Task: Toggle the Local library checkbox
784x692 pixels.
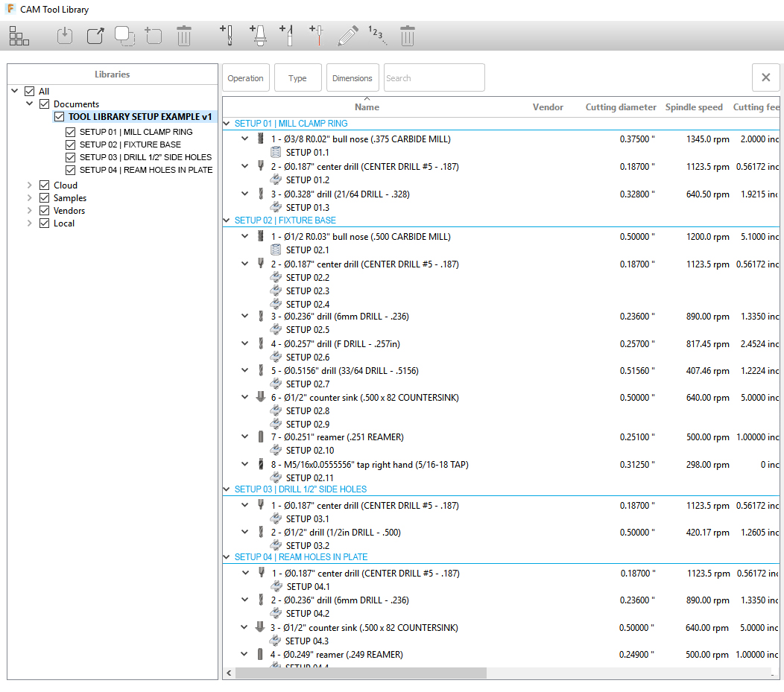Action: [x=45, y=223]
